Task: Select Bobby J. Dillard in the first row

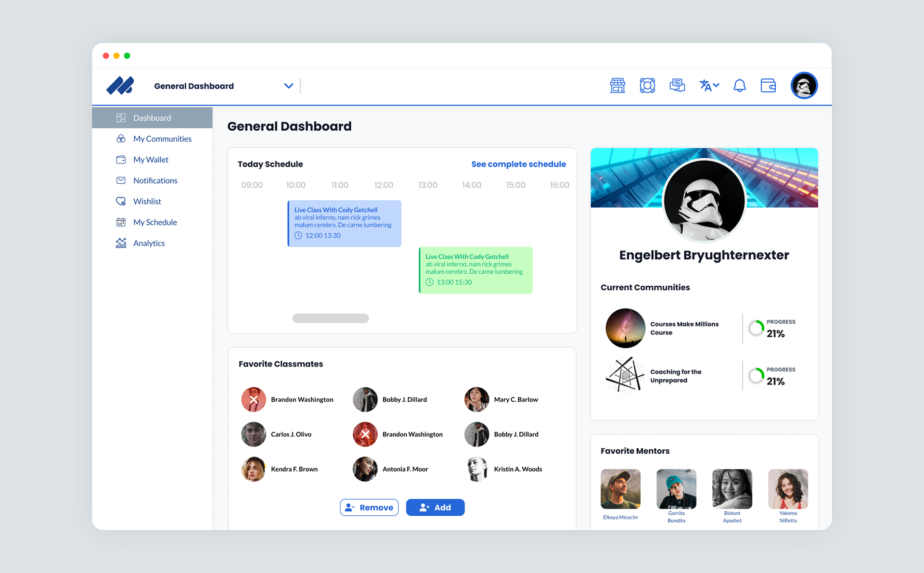Action: point(390,399)
